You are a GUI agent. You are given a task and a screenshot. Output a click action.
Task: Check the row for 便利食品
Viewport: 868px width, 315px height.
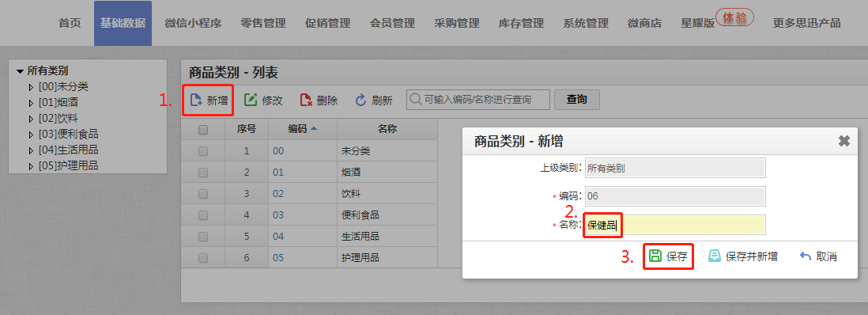coord(203,215)
